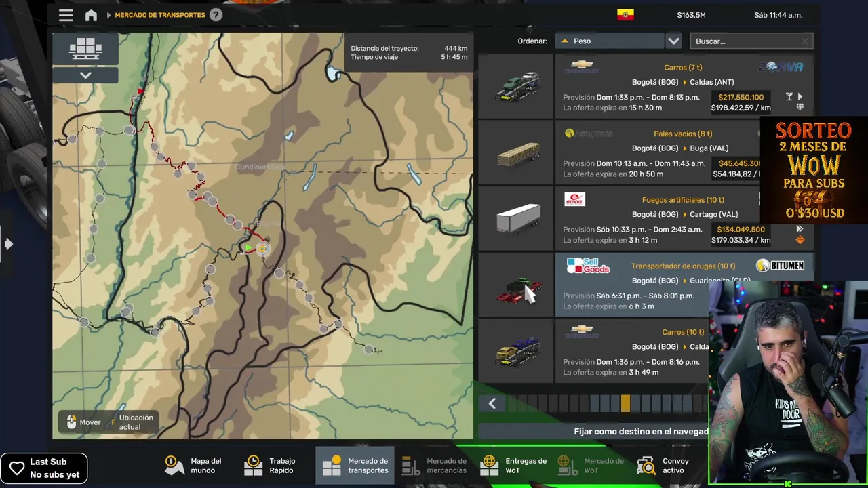Click the highlighted yellow page marker
This screenshot has width=868, height=488.
point(625,404)
